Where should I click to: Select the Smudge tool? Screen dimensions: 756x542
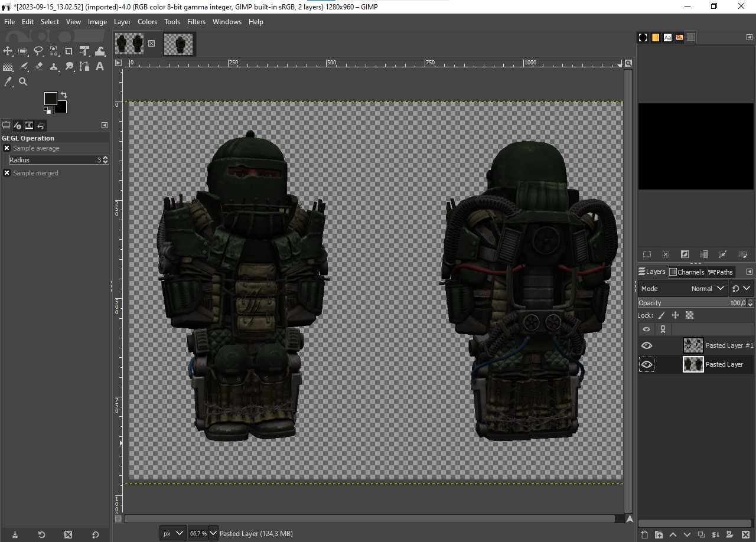[x=69, y=67]
